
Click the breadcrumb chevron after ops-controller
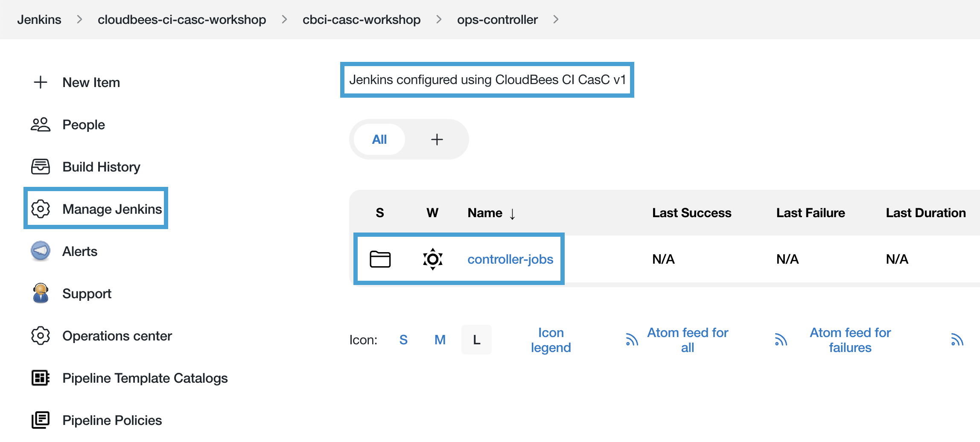tap(556, 19)
